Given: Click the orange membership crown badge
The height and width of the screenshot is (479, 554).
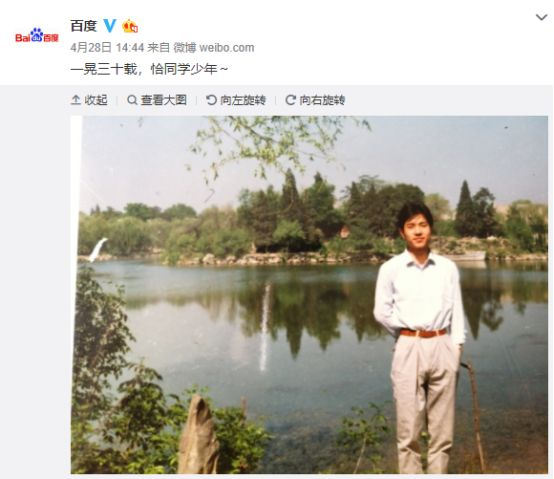Looking at the screenshot, I should [130, 26].
